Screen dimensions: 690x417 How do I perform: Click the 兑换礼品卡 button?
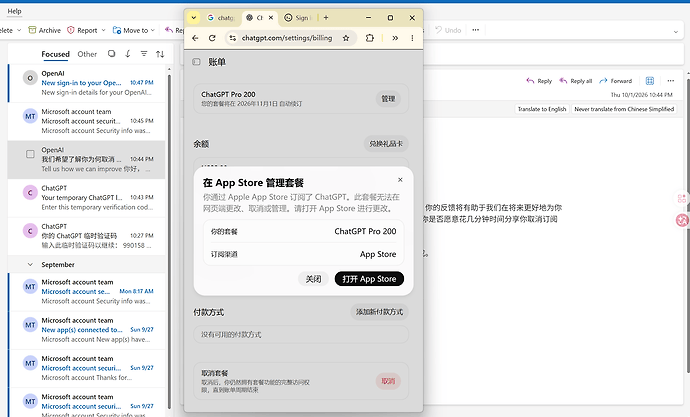click(386, 144)
